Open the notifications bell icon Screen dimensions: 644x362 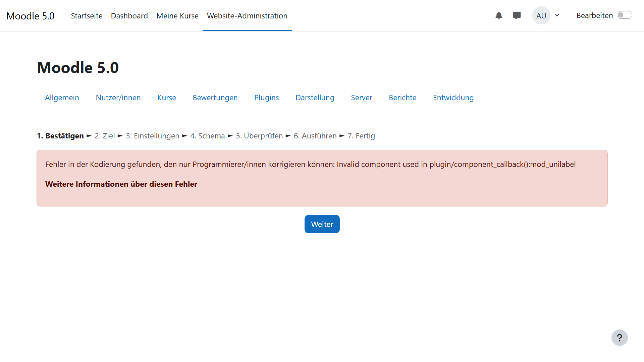pos(499,16)
